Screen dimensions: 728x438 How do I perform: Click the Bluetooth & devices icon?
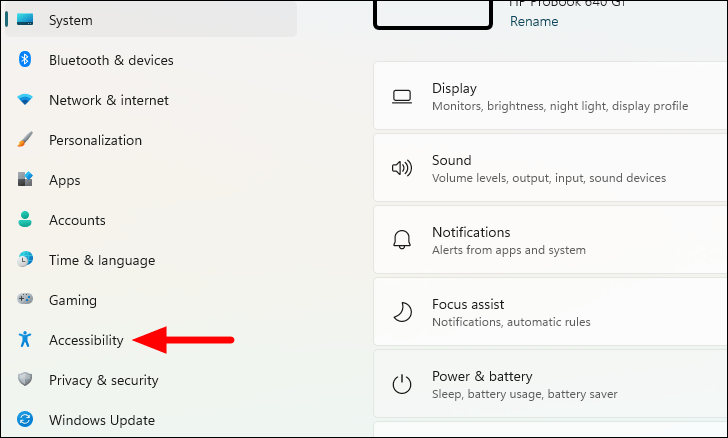[26, 60]
